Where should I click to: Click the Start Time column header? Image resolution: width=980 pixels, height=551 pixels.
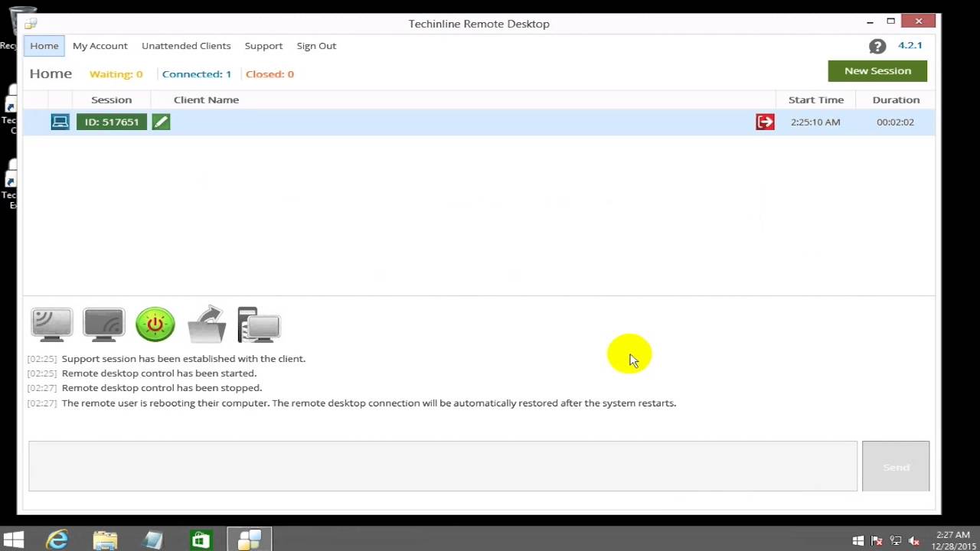(x=816, y=99)
